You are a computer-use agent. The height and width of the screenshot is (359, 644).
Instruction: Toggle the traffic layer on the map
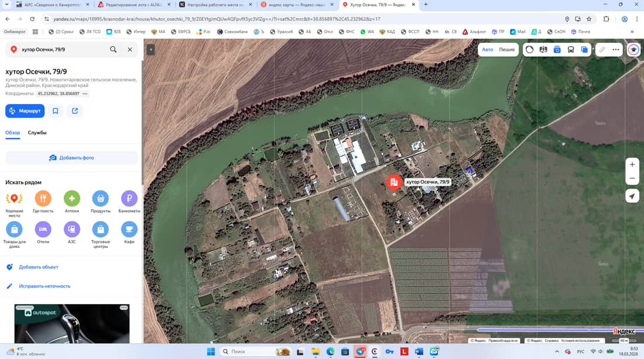529,50
